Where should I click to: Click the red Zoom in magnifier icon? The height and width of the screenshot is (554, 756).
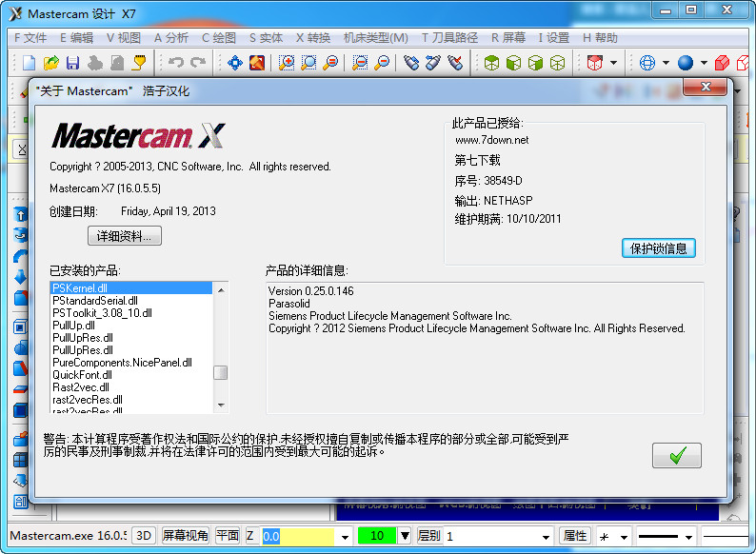[x=330, y=63]
